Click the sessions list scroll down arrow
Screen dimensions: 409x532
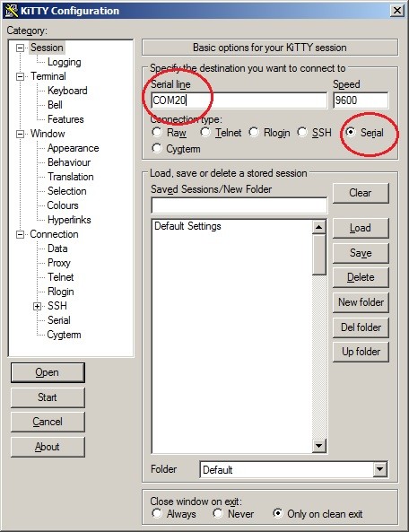coord(318,445)
